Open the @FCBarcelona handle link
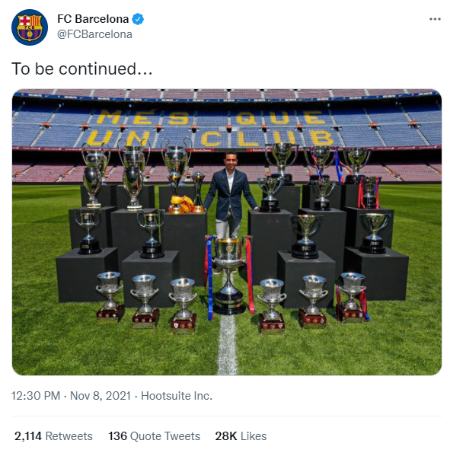450x453 pixels. pos(95,34)
